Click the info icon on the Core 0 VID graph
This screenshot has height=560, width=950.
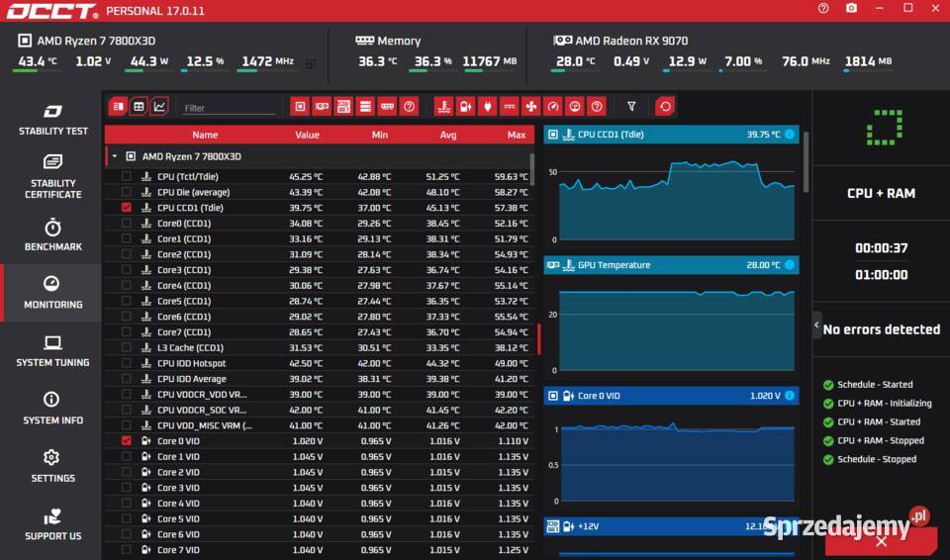pyautogui.click(x=790, y=396)
